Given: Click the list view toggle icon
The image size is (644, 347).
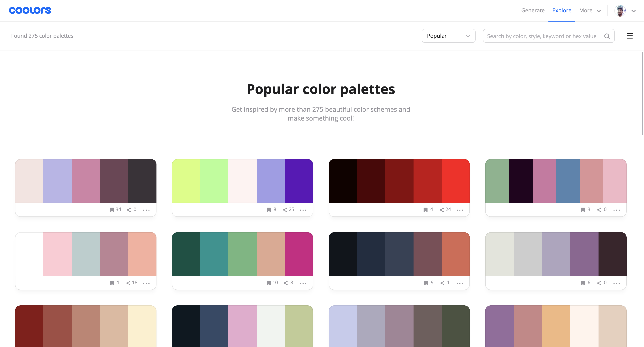Looking at the screenshot, I should (630, 35).
